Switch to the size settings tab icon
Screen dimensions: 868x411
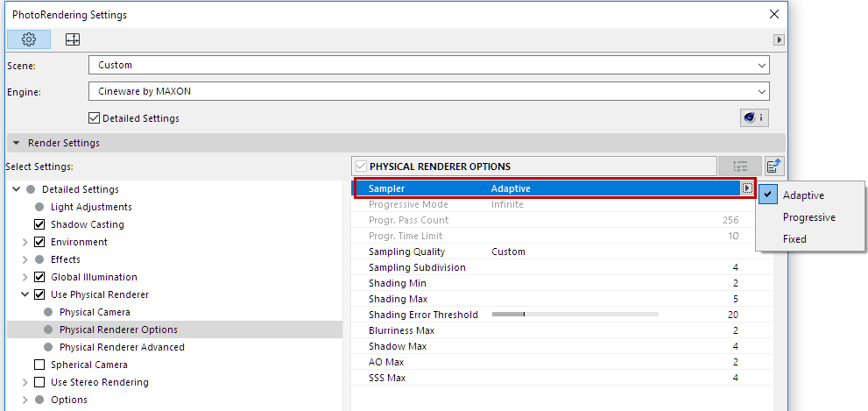[73, 39]
